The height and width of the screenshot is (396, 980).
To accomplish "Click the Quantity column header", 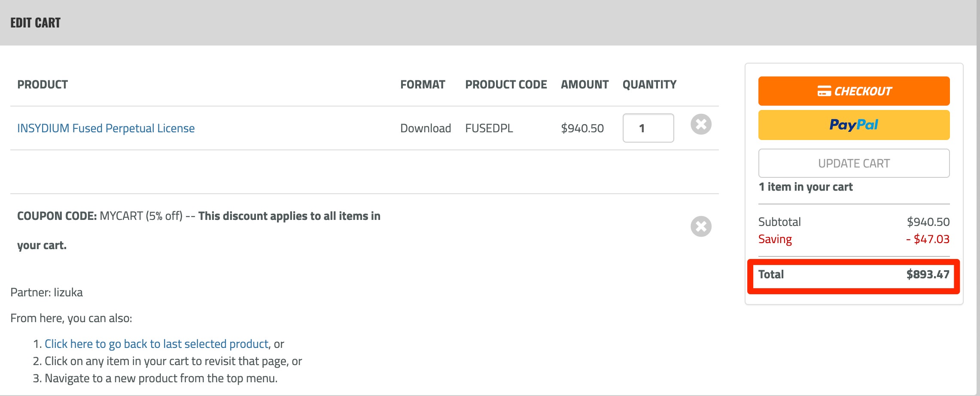I will (649, 85).
